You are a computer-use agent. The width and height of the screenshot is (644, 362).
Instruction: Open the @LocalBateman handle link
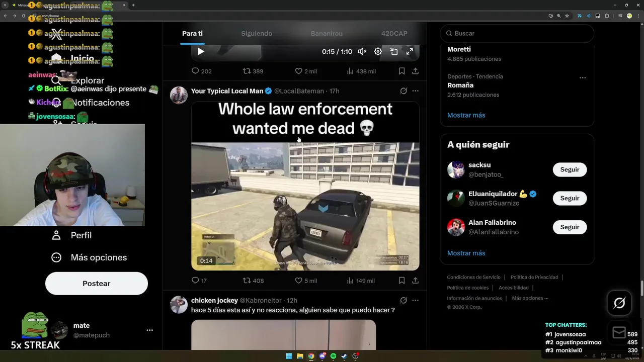point(299,91)
